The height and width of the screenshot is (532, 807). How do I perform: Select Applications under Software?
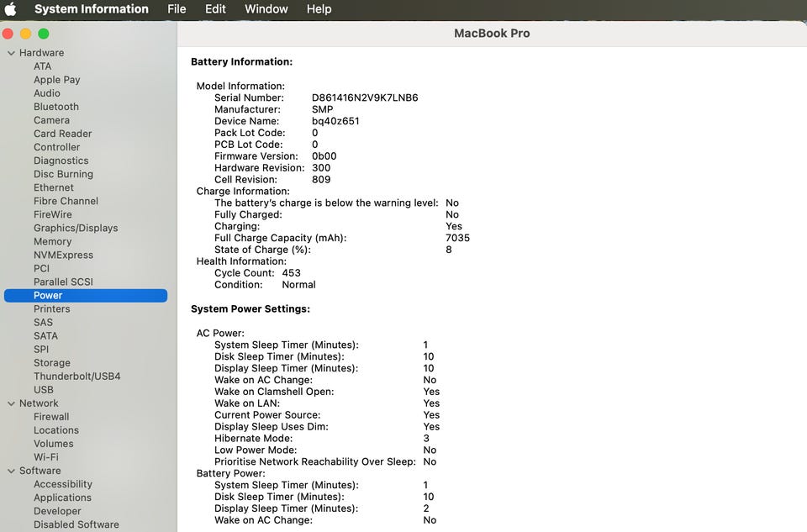click(x=62, y=498)
